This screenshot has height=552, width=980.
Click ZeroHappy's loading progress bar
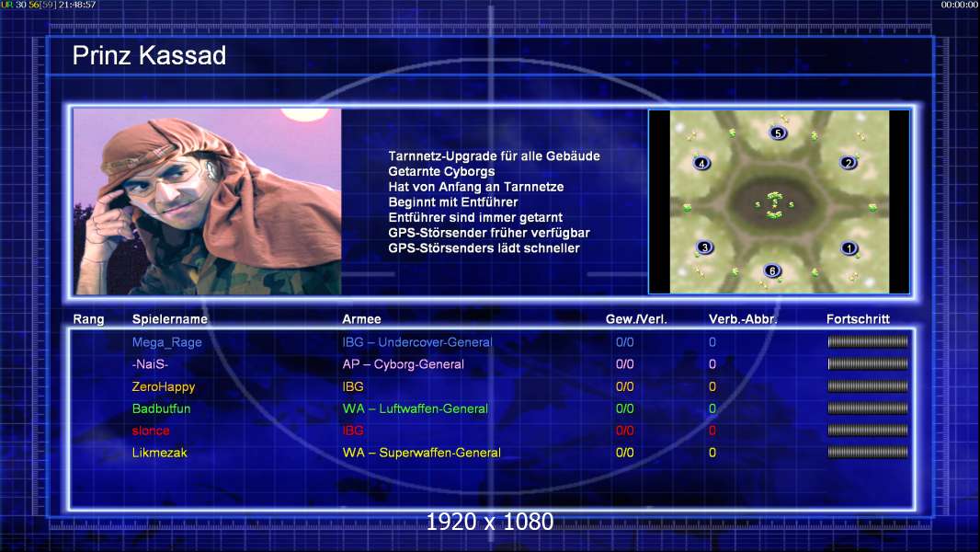click(868, 386)
